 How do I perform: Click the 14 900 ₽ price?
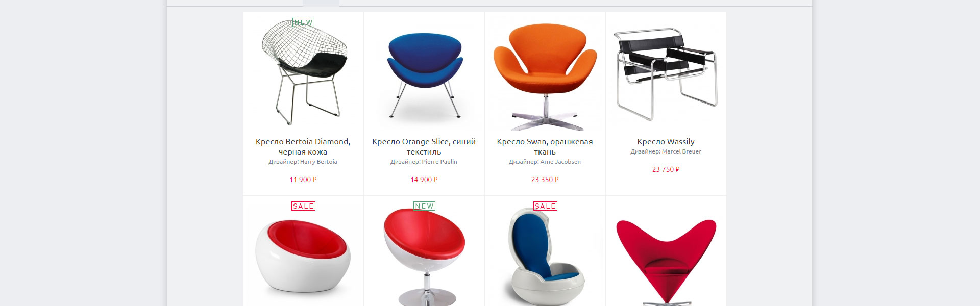(424, 180)
